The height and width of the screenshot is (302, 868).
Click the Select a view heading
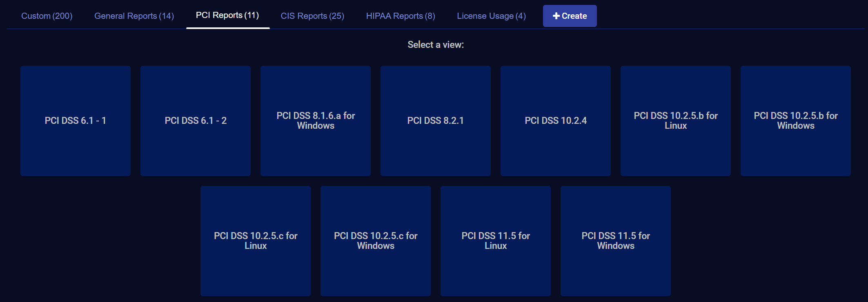436,45
